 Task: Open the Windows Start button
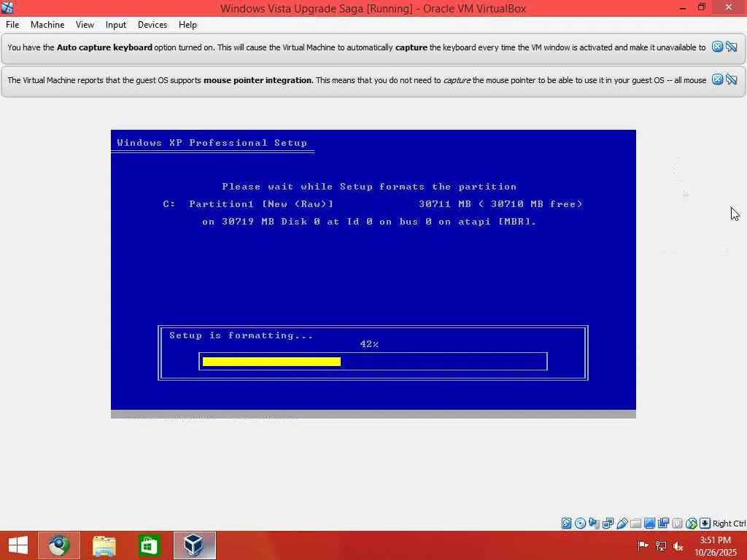[18, 545]
